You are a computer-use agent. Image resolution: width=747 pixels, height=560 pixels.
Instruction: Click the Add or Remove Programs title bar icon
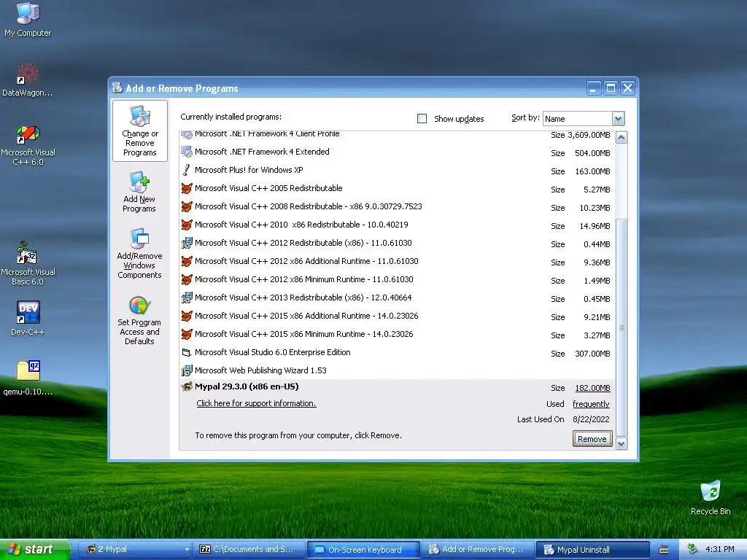[x=117, y=88]
